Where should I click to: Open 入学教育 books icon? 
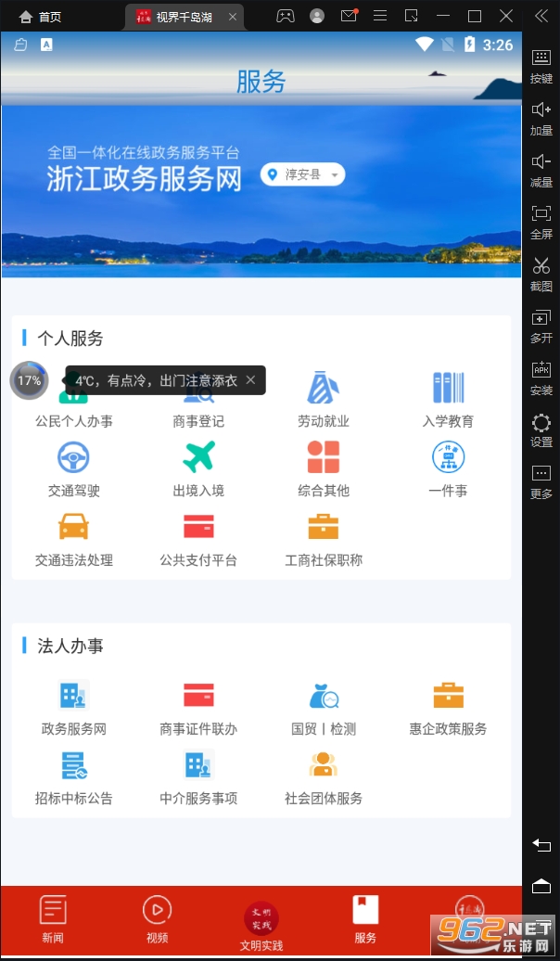tap(448, 388)
